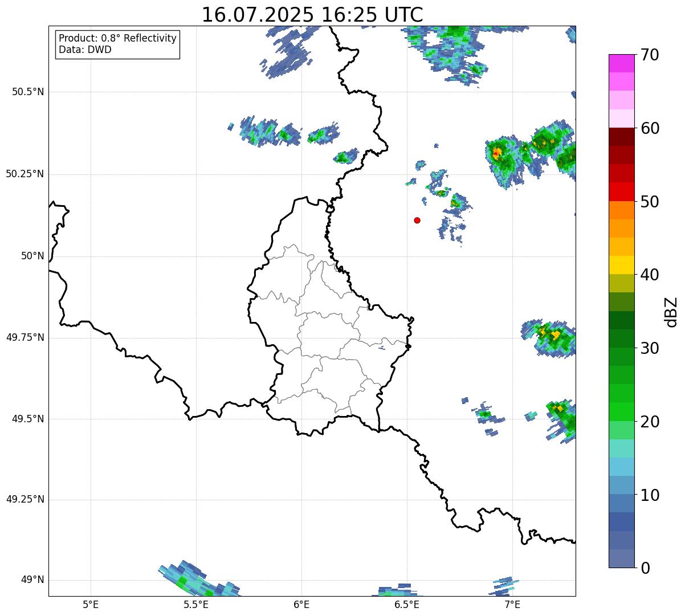
Task: Click the 5.5°E longitude label
Action: click(x=196, y=604)
